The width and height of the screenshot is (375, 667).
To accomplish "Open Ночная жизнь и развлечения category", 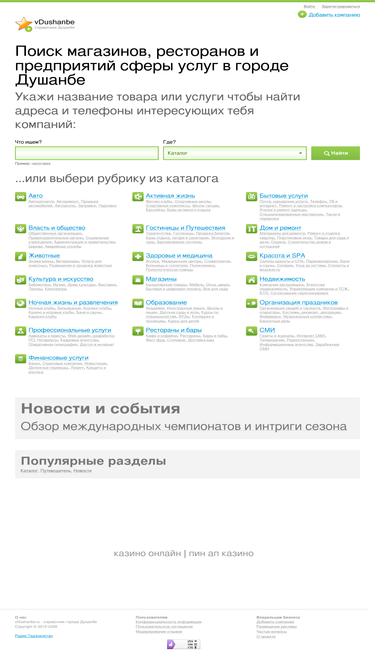I will tap(73, 302).
